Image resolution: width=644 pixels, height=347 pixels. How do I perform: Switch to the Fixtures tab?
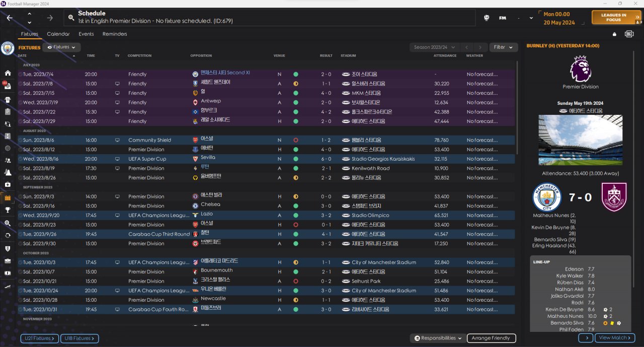[x=30, y=34]
